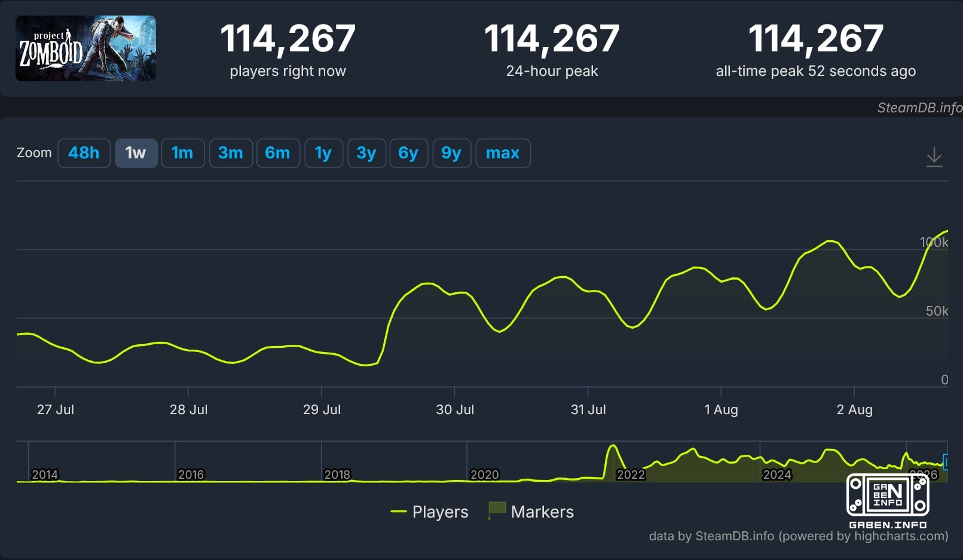Select the 3y zoom range
Viewport: 963px width, 560px height.
point(366,153)
